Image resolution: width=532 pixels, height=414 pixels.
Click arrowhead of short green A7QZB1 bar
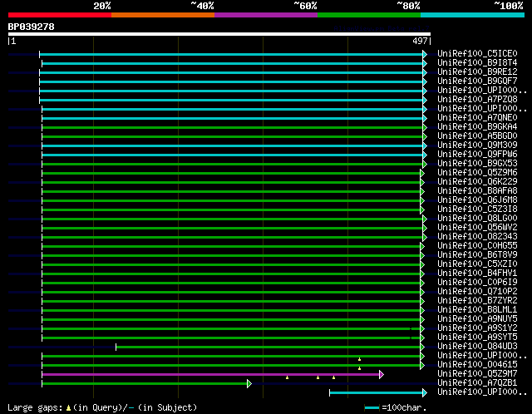(249, 383)
